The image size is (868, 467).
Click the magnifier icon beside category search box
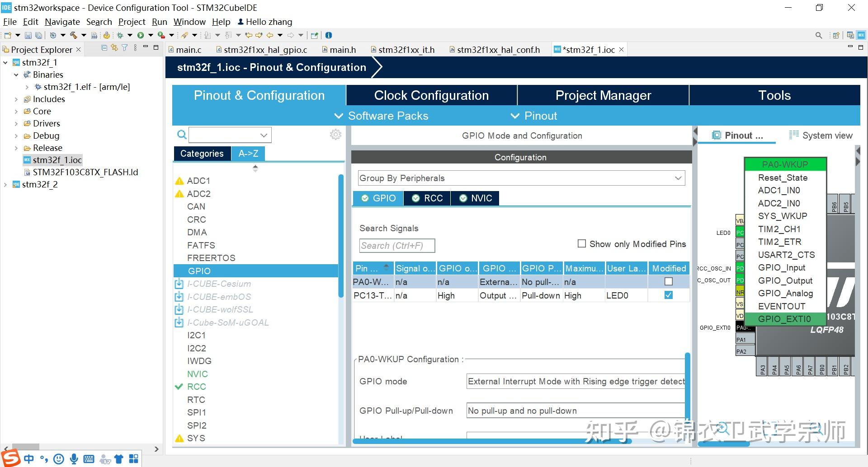point(182,135)
